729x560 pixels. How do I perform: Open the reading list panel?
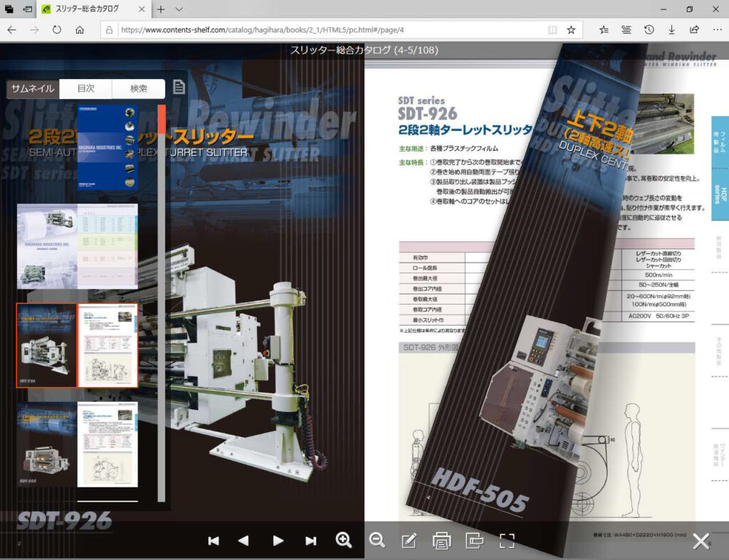626,30
